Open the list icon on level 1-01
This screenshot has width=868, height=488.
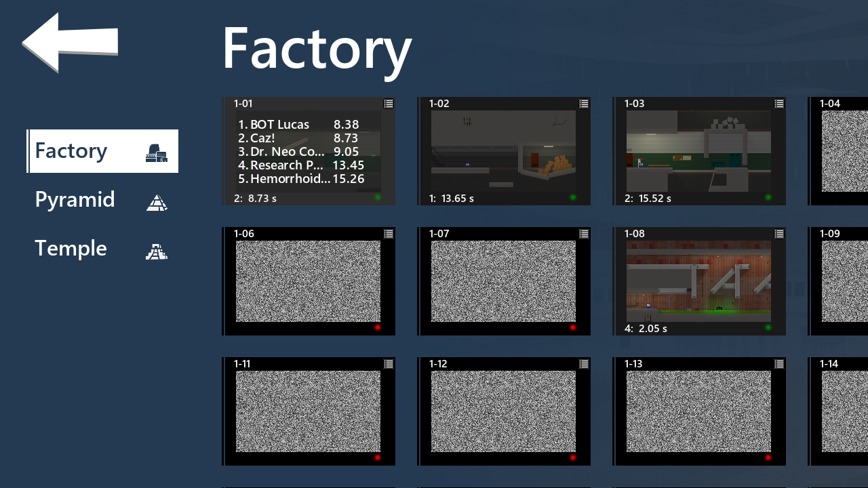click(389, 104)
